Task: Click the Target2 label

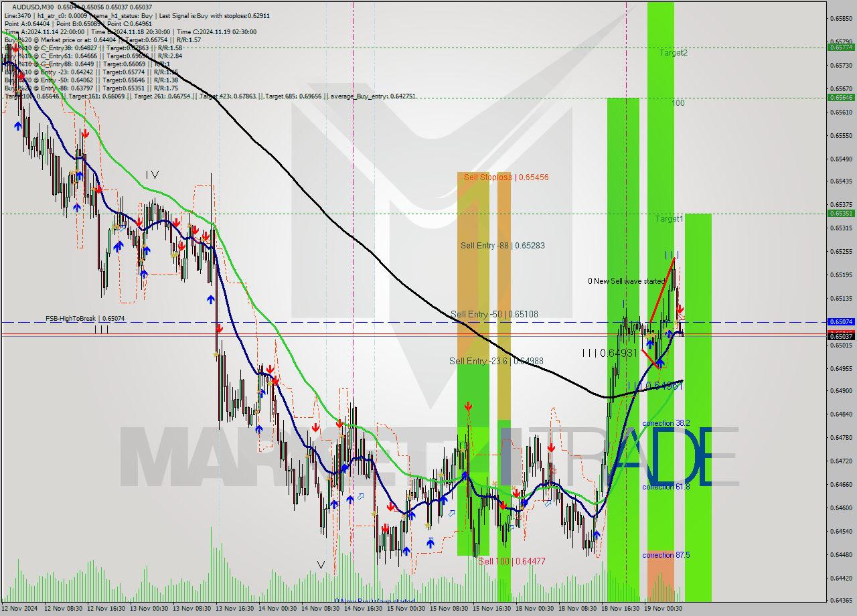Action: [673, 52]
